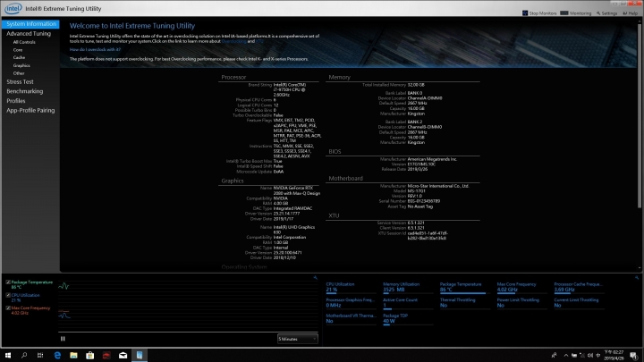Toggle the Max Core Frequency graph checkbox
The image size is (644, 362).
[x=8, y=307]
